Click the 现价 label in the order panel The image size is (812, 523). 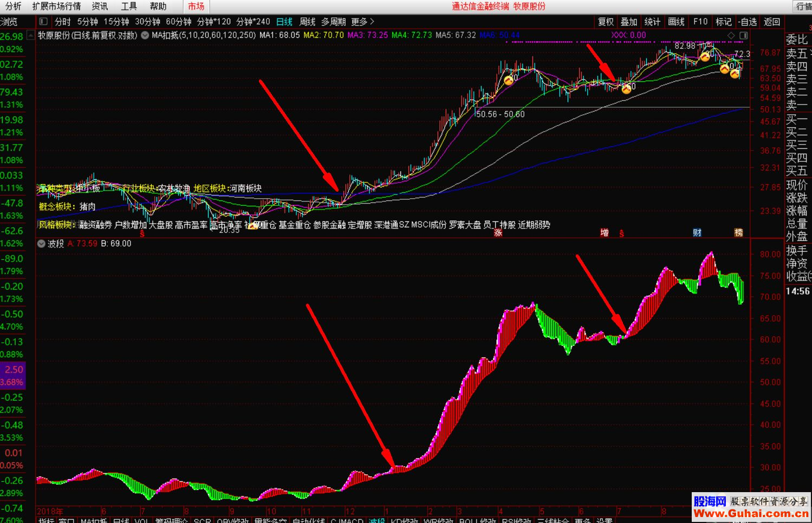[x=797, y=185]
